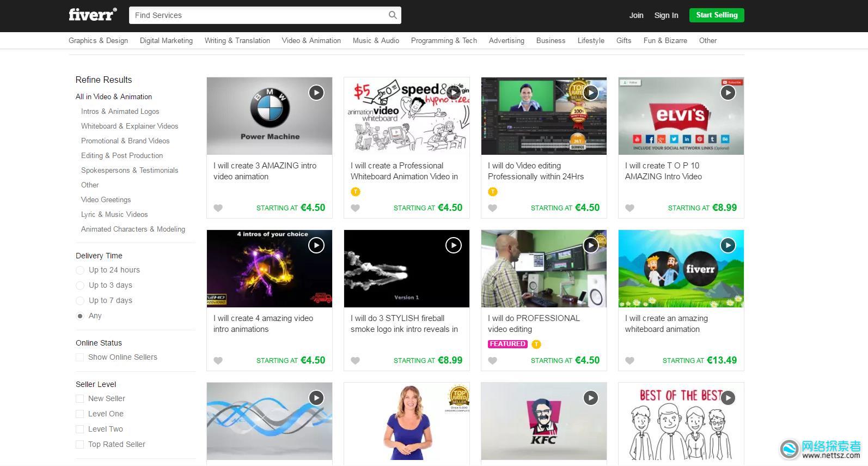
Task: Open Programming & Tech category menu
Action: click(x=444, y=40)
